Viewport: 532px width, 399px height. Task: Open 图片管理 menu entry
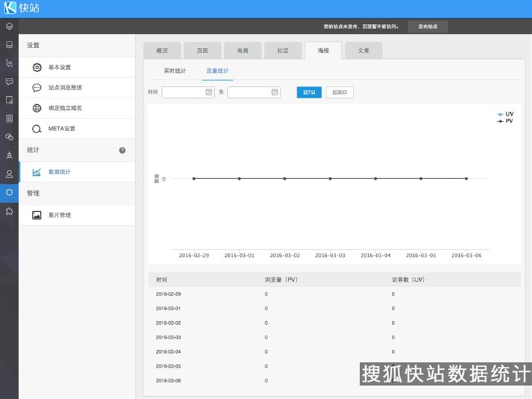(77, 216)
